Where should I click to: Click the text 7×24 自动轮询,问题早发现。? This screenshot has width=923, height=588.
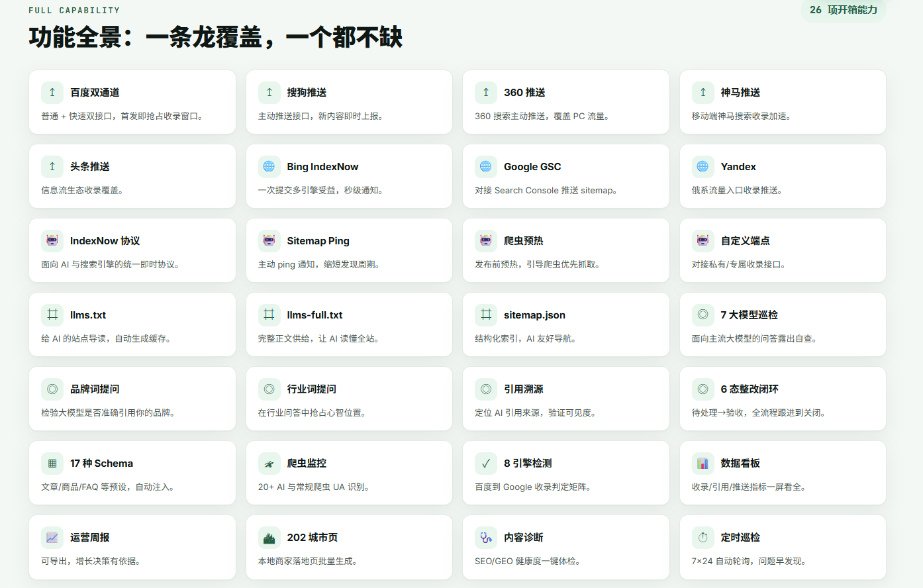pyautogui.click(x=751, y=561)
